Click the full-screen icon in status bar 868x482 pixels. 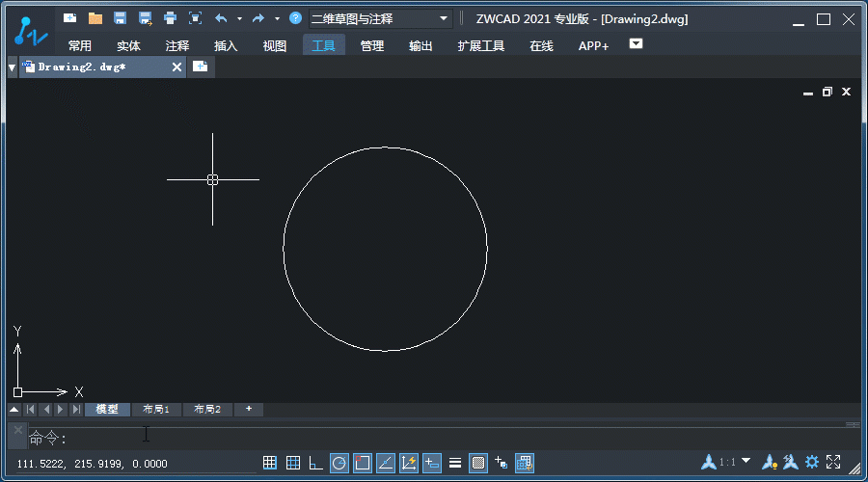click(834, 463)
